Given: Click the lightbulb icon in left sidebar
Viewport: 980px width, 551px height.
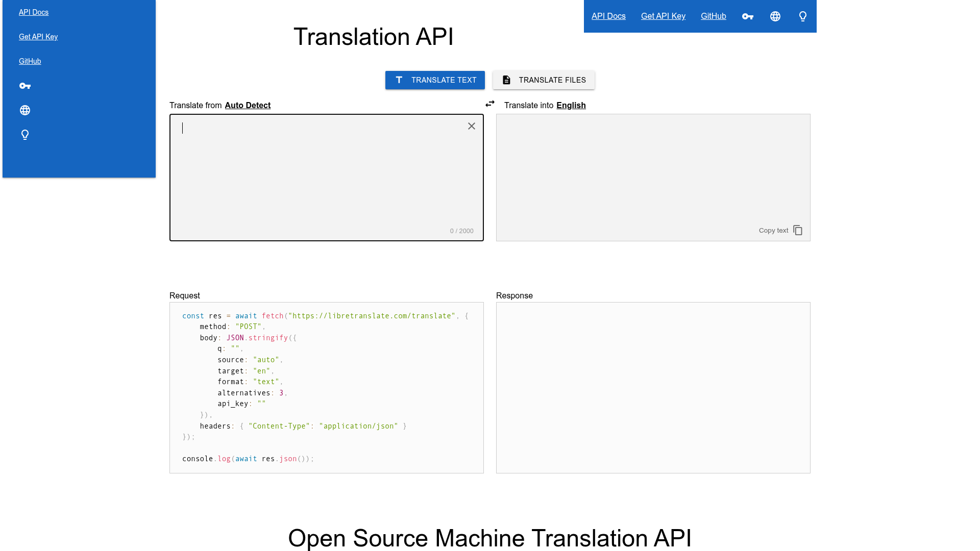Looking at the screenshot, I should click(25, 135).
